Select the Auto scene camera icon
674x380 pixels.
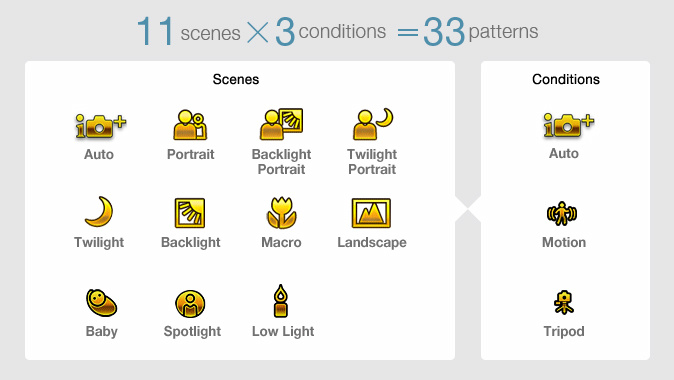click(x=101, y=126)
